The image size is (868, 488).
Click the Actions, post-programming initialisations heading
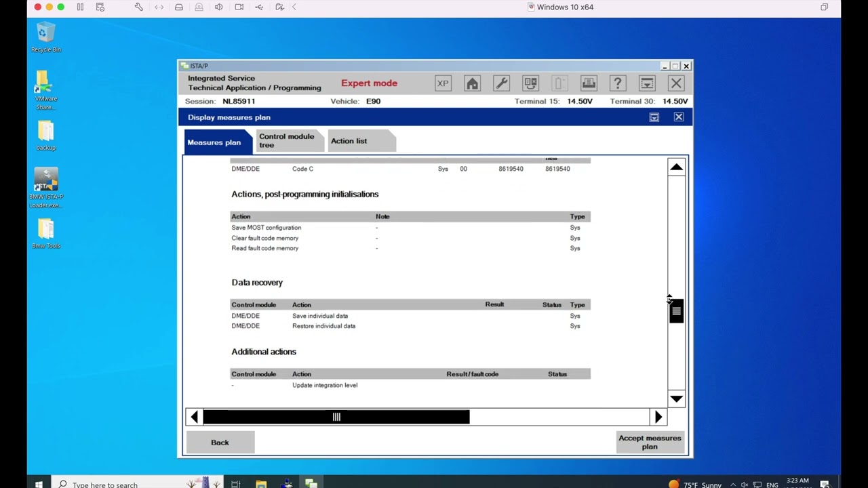click(305, 195)
